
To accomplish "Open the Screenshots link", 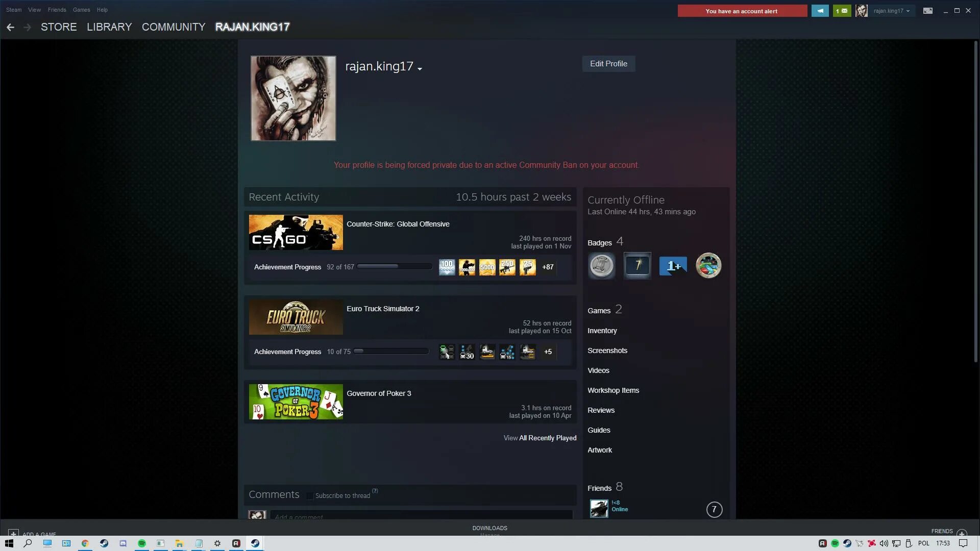I will click(607, 350).
